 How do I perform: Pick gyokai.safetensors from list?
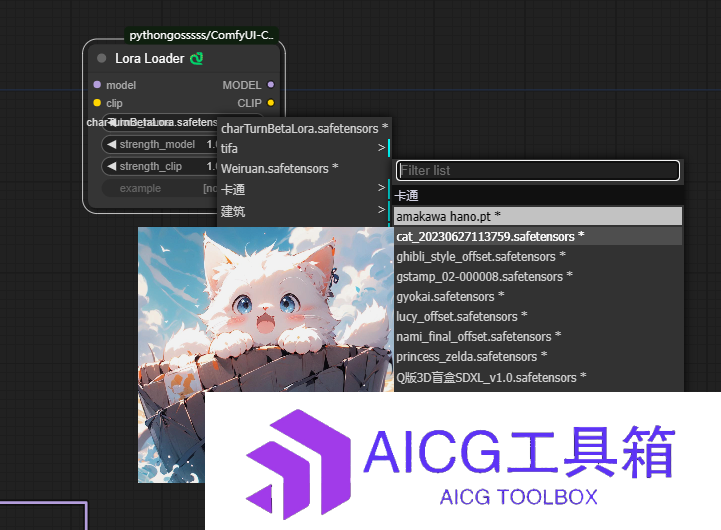click(538, 296)
